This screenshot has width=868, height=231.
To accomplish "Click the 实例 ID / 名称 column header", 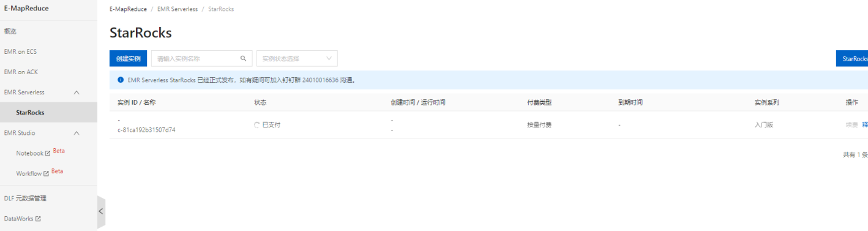I will tap(137, 102).
